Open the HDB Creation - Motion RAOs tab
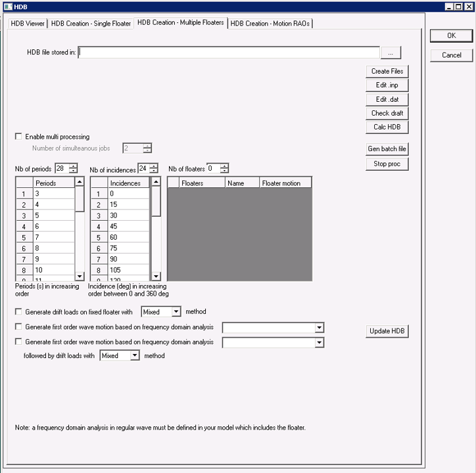The height and width of the screenshot is (473, 476). tap(270, 24)
